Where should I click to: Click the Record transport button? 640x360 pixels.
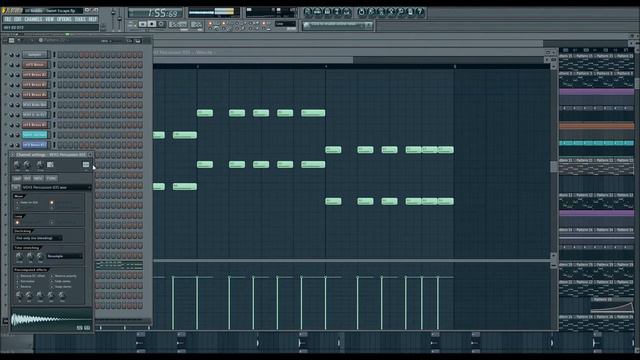[x=161, y=24]
